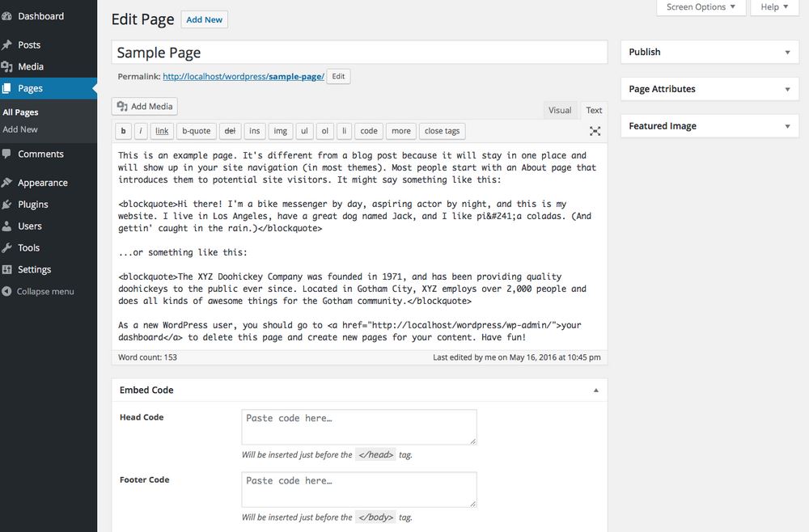Viewport: 809px width, 532px height.
Task: Open Dashboard menu item
Action: coord(40,16)
